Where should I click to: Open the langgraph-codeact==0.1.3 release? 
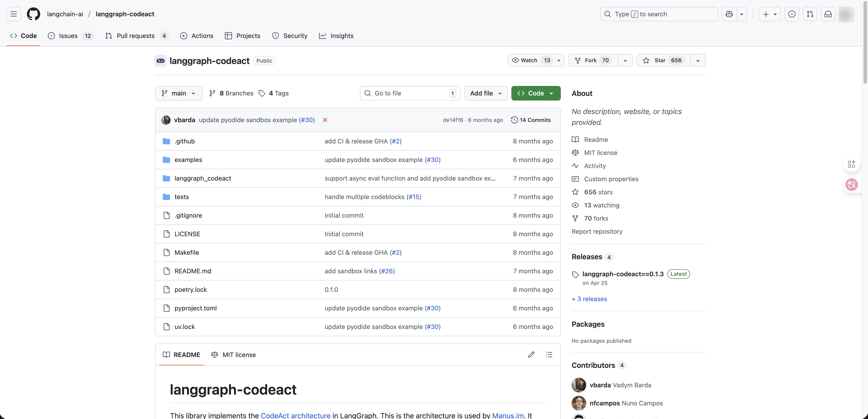(x=623, y=274)
